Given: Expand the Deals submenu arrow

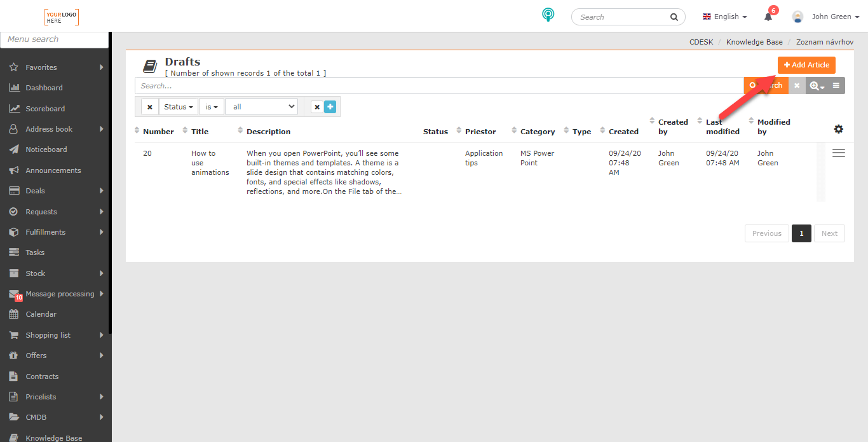Looking at the screenshot, I should coord(102,191).
